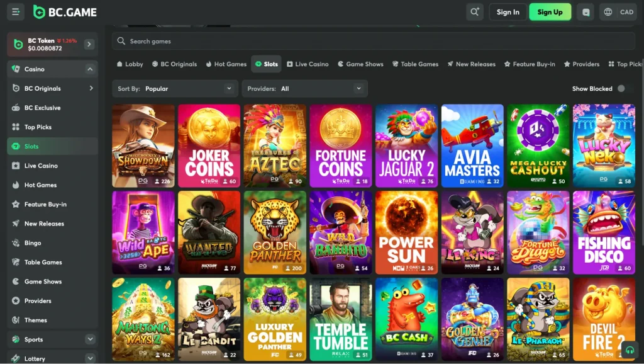This screenshot has width=644, height=364.
Task: Open the advanced search icon
Action: (474, 12)
